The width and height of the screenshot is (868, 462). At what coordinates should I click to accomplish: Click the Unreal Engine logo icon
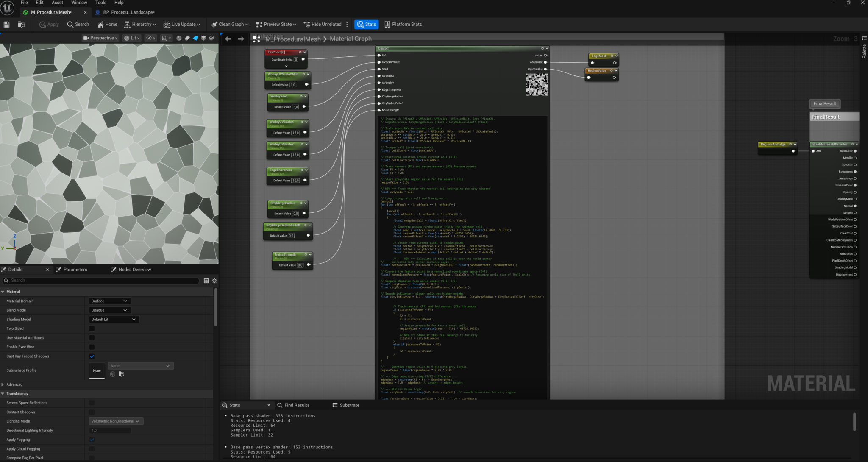click(8, 8)
